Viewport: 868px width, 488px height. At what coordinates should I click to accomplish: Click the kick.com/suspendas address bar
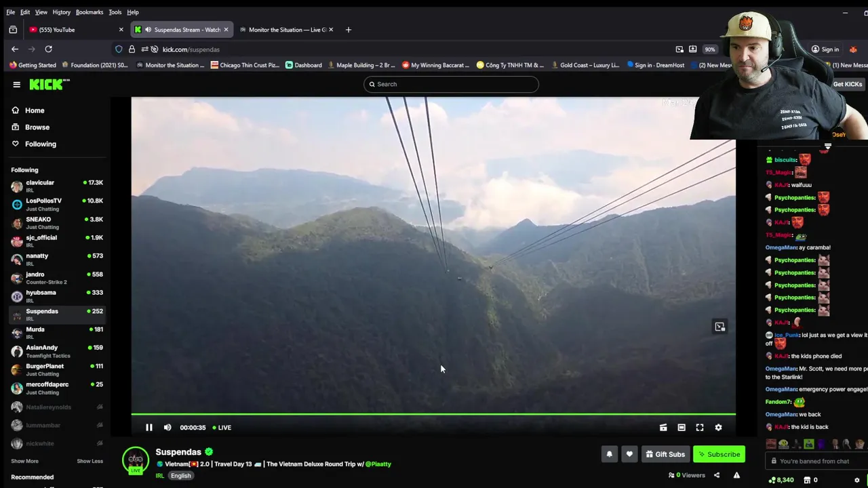[407, 49]
